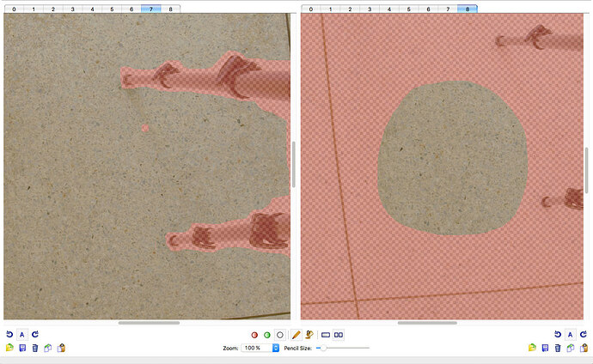The image size is (593, 364).
Task: Save using the right panel floppy disk icon
Action: [545, 348]
